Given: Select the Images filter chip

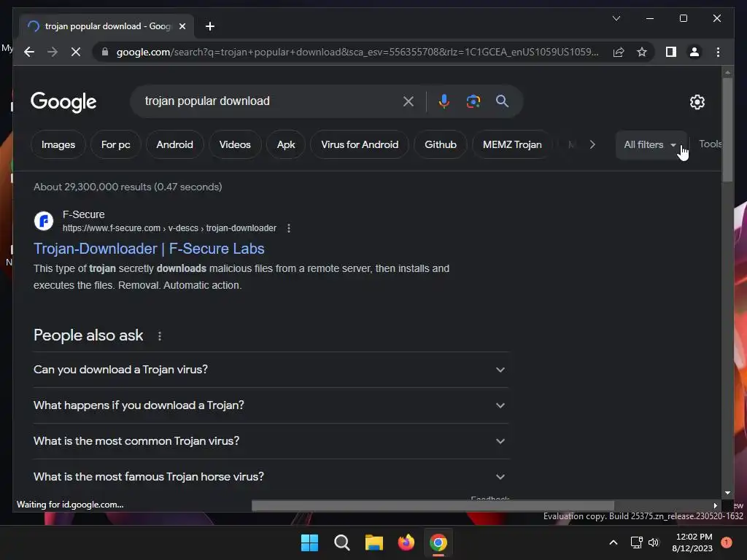Looking at the screenshot, I should tap(58, 144).
